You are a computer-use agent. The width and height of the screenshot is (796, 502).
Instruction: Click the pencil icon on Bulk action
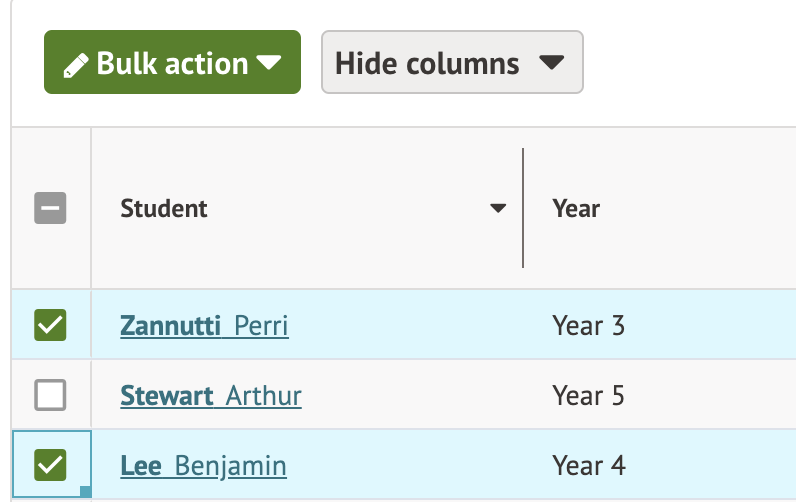click(x=75, y=65)
